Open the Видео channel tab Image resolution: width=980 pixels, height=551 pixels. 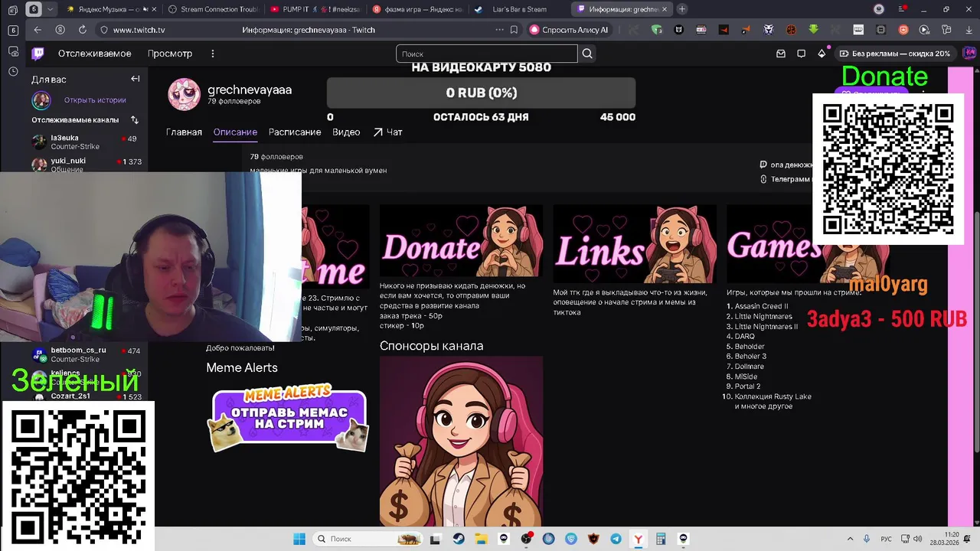[346, 132]
